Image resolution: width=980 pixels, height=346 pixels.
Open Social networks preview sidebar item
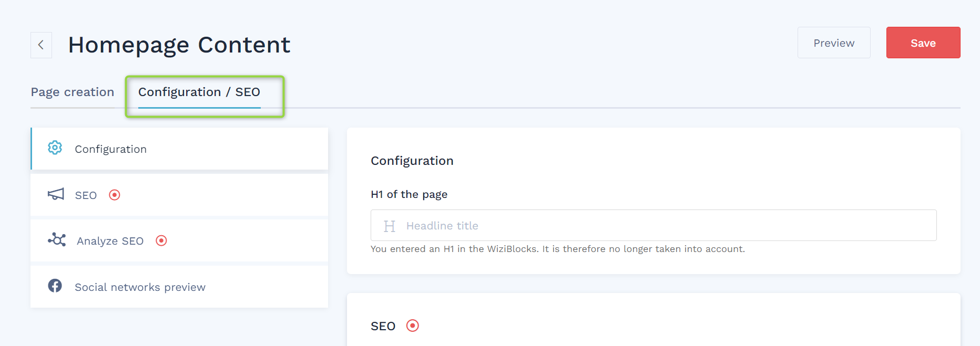[x=179, y=287]
